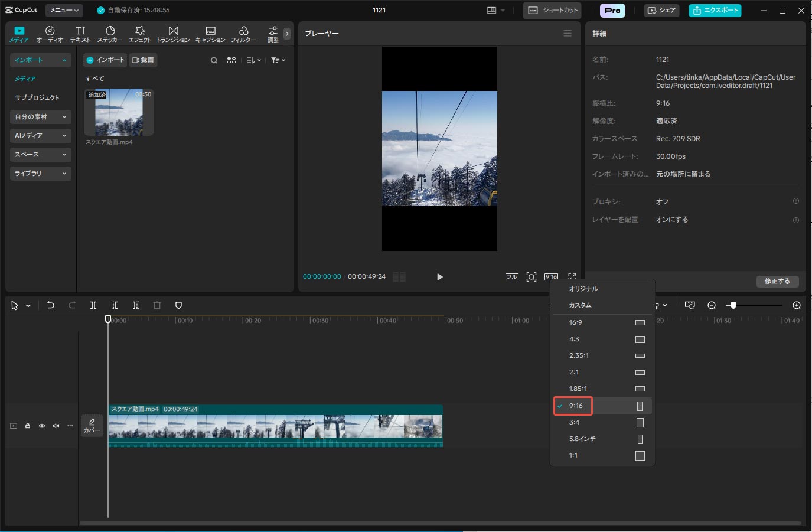This screenshot has height=532, width=812.
Task: Zoom out timeline with minus icon
Action: click(712, 305)
